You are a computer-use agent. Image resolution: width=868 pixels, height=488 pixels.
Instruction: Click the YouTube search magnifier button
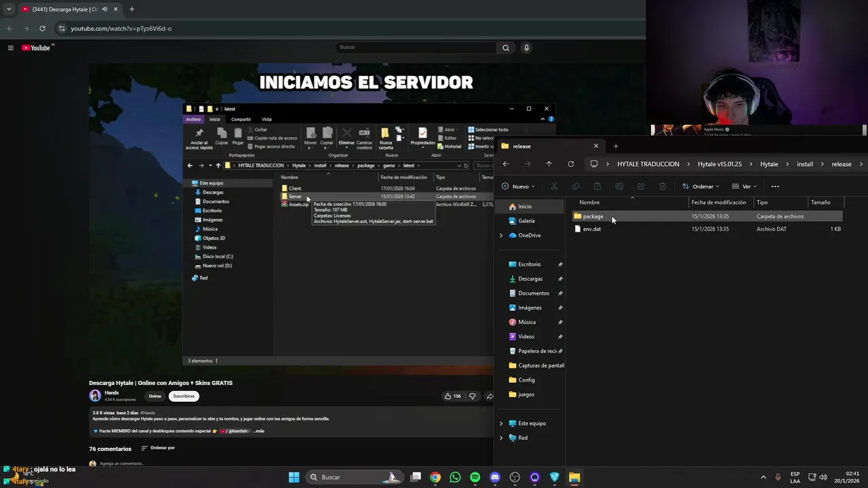505,47
